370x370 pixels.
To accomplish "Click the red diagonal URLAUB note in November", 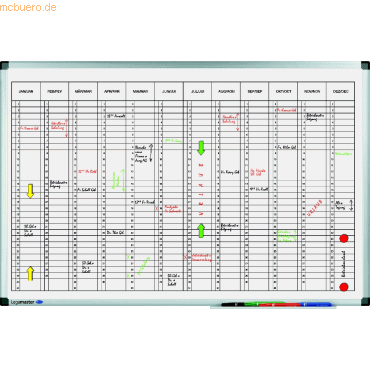I will (315, 208).
